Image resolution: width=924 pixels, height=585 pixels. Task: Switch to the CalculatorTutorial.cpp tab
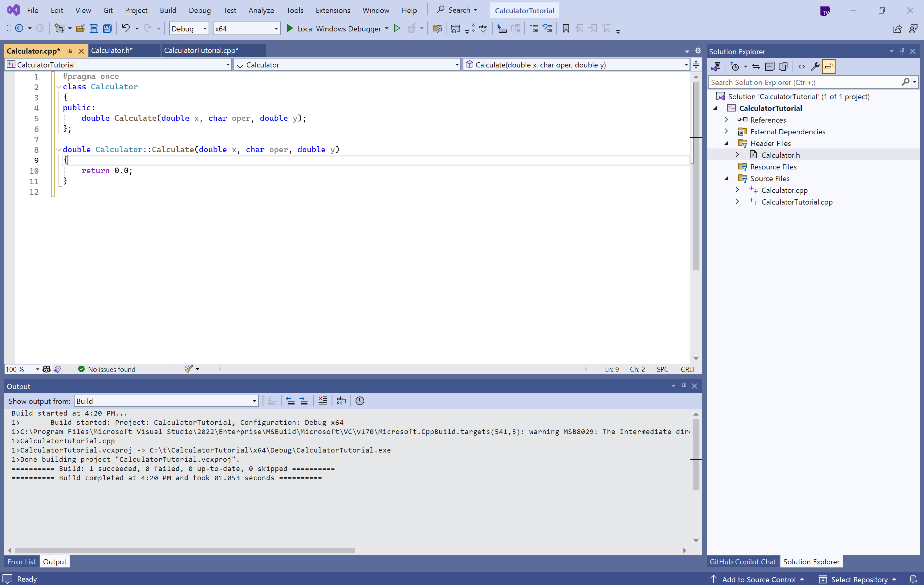point(202,51)
